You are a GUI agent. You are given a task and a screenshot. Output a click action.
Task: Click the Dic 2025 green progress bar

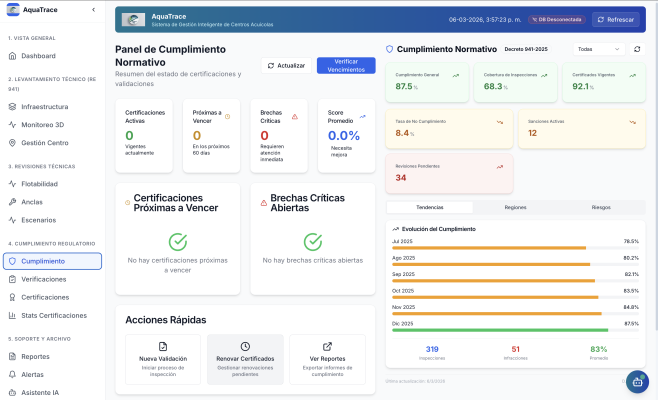tap(499, 329)
